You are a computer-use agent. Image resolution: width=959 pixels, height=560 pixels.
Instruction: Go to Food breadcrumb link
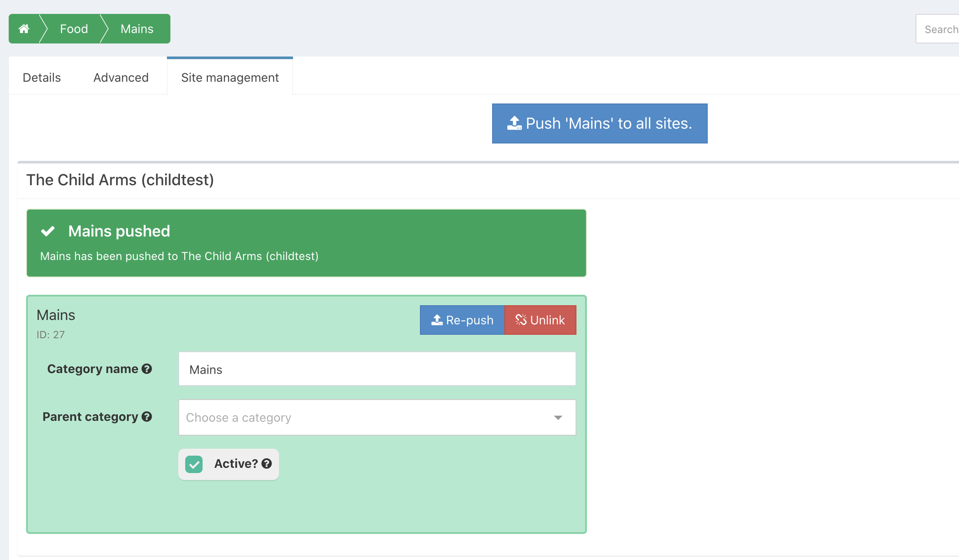(x=74, y=29)
